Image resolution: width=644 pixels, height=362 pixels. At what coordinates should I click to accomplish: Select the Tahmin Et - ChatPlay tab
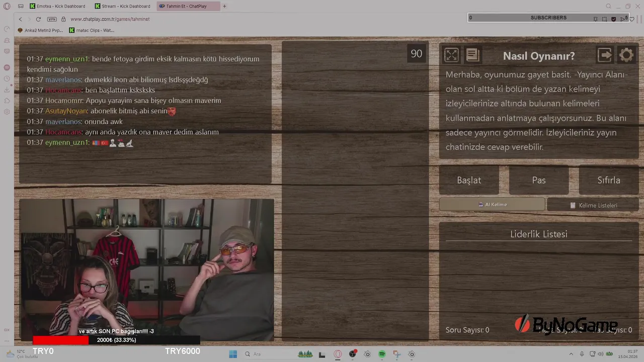pyautogui.click(x=187, y=6)
